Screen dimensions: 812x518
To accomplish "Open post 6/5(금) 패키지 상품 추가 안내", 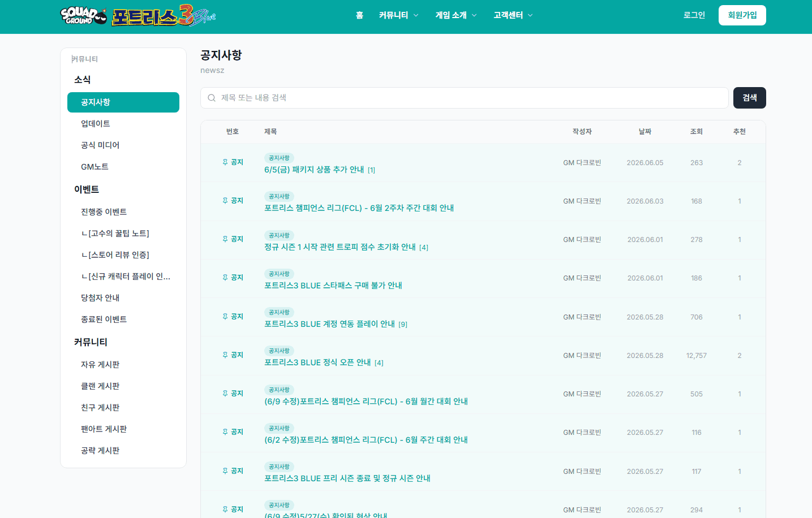I will (314, 170).
